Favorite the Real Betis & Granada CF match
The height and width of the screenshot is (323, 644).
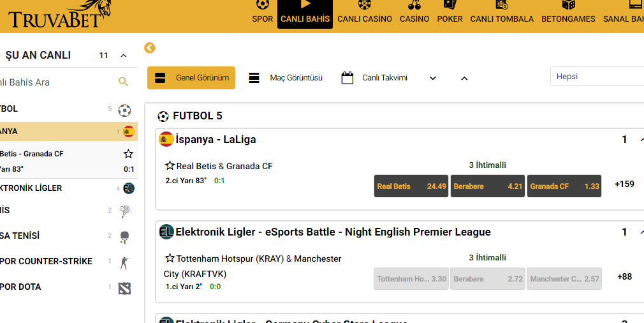[x=170, y=165]
